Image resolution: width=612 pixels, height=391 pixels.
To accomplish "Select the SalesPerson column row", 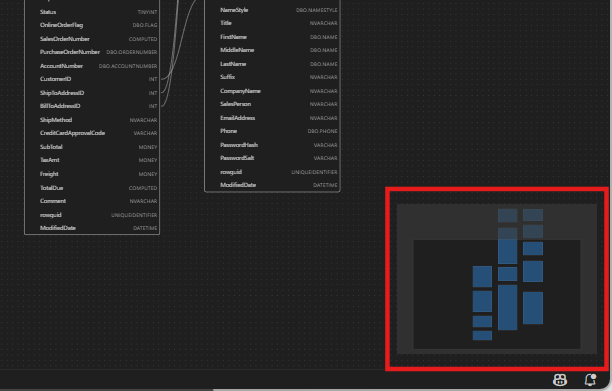I will click(272, 104).
